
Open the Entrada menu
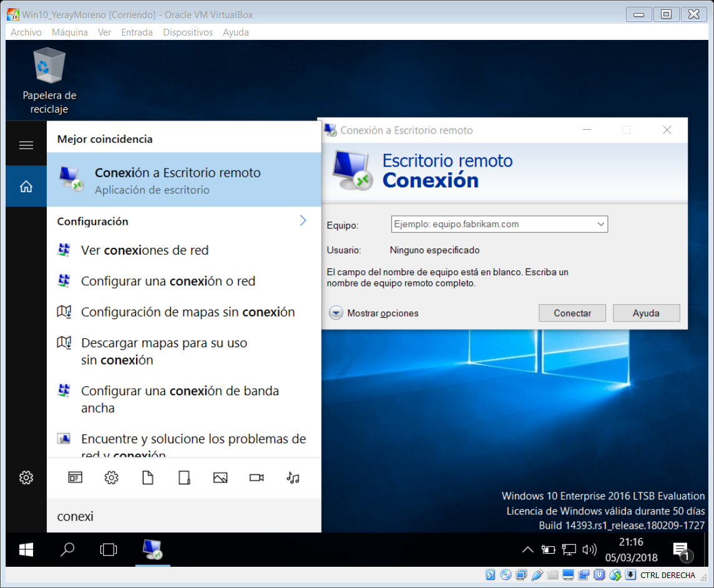[x=137, y=32]
